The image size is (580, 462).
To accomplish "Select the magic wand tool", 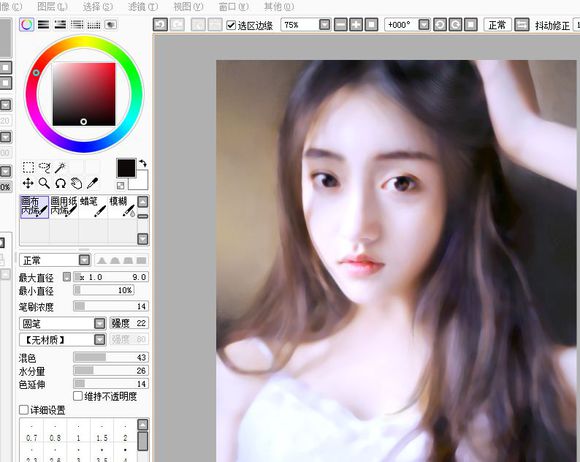I will point(60,168).
